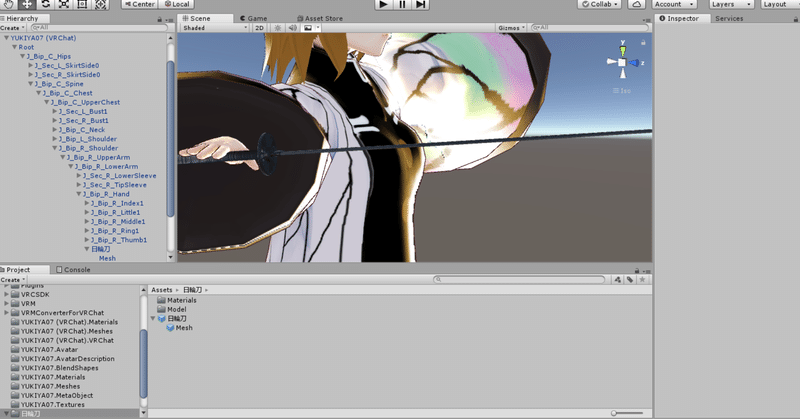Click the Project search field

pos(519,280)
